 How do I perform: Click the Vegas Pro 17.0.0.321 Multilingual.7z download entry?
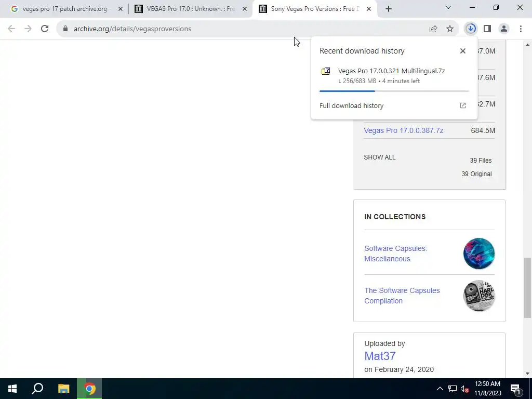pyautogui.click(x=394, y=76)
